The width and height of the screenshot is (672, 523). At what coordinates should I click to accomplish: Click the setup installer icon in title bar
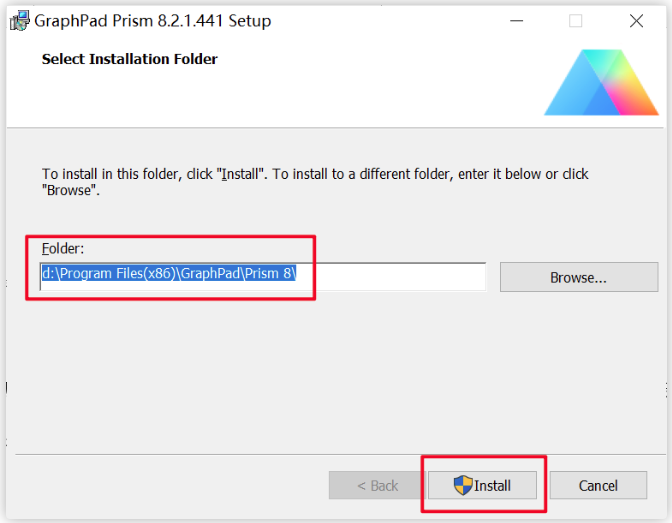(x=20, y=21)
